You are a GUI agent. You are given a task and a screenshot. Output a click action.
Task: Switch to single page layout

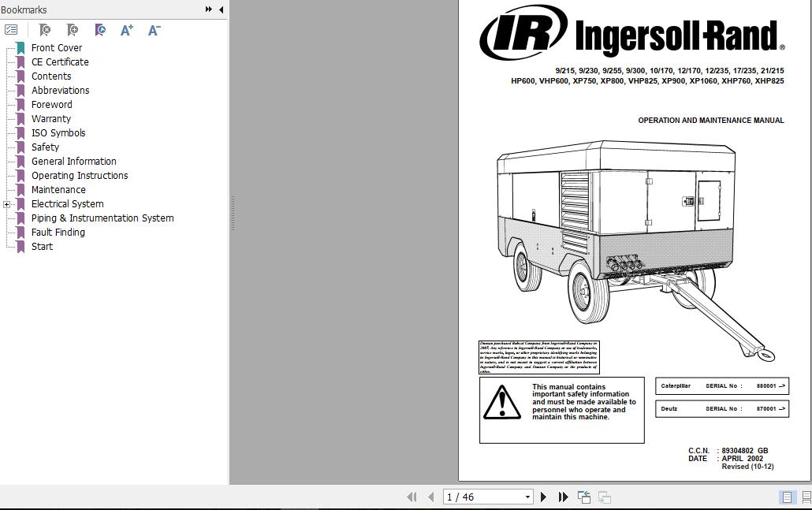coord(787,497)
